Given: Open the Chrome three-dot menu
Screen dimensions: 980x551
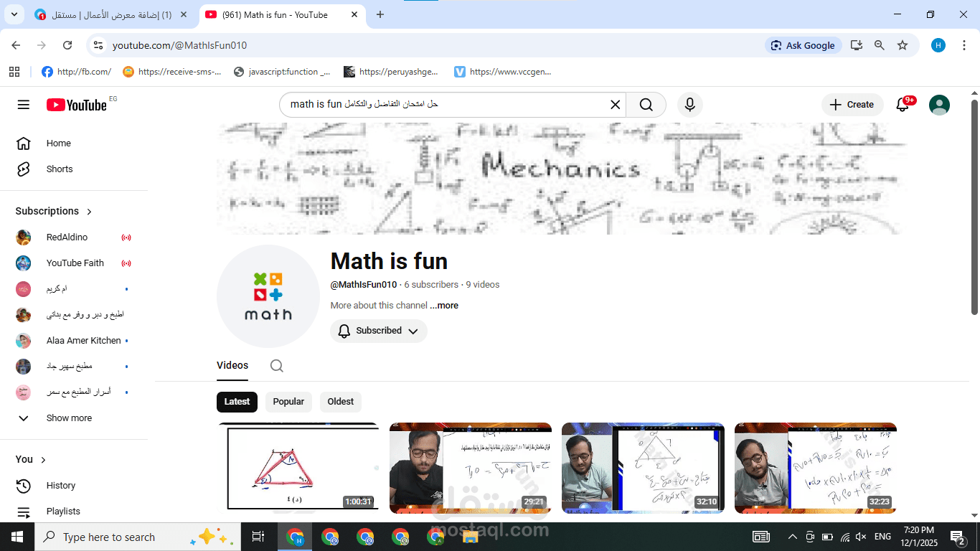Looking at the screenshot, I should [x=964, y=45].
